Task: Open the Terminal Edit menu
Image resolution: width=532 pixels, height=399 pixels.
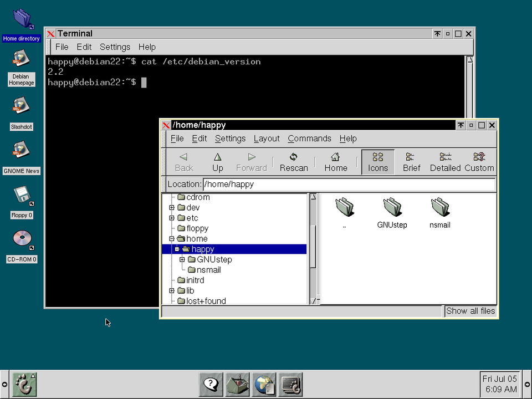Action: [x=84, y=47]
